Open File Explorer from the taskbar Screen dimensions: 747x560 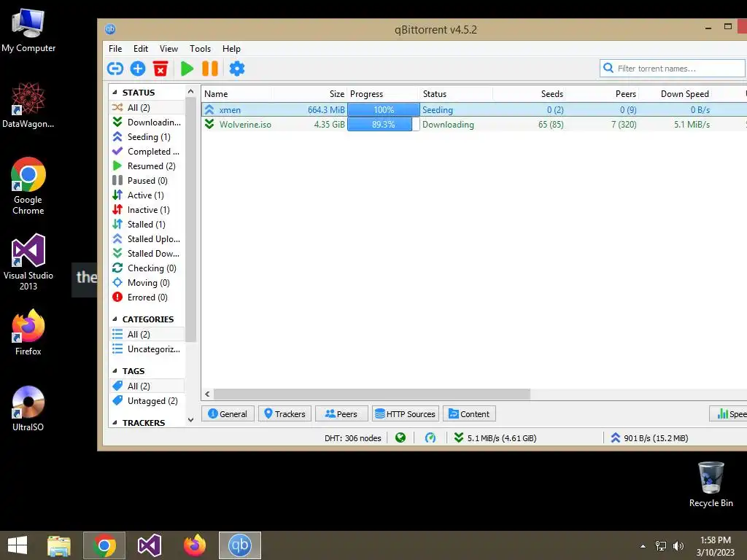[x=59, y=545]
